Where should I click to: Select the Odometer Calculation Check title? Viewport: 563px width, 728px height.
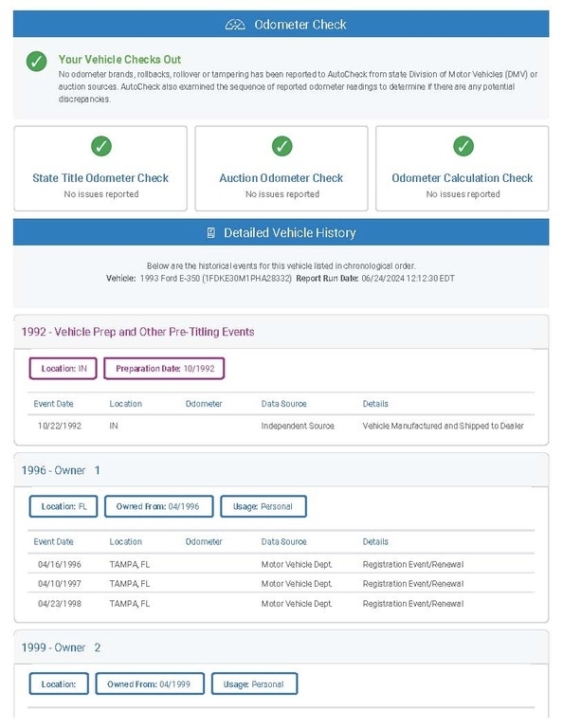click(x=463, y=178)
